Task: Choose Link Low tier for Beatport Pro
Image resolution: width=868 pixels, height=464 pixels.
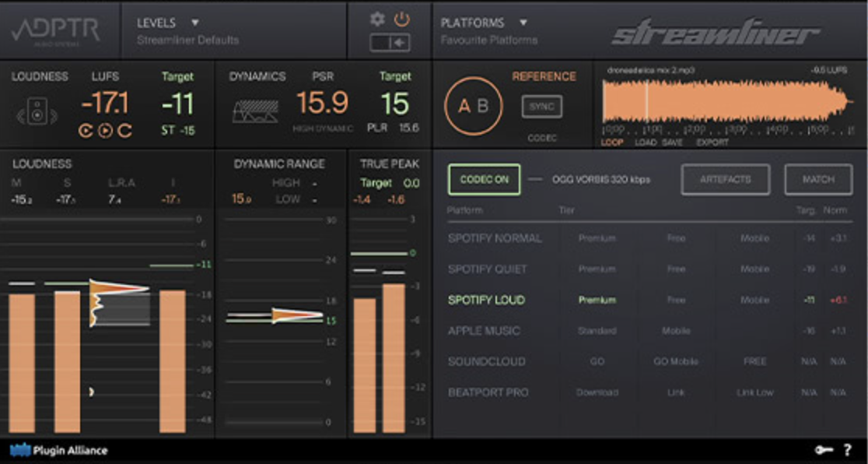Action: coord(754,392)
